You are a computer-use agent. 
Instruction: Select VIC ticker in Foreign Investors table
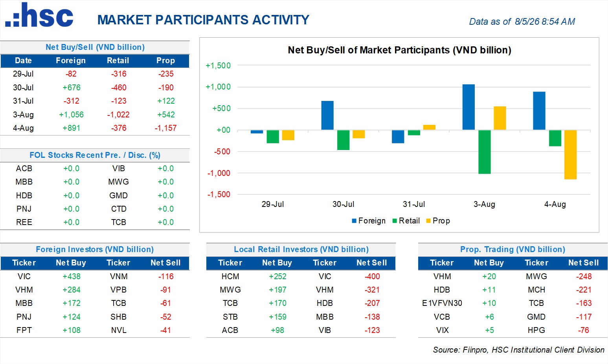[24, 276]
